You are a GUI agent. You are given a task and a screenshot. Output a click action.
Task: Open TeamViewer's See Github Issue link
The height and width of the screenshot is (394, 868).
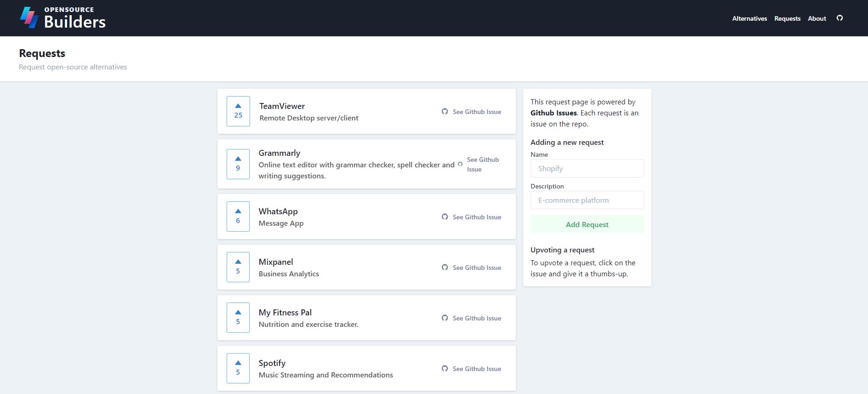[477, 112]
